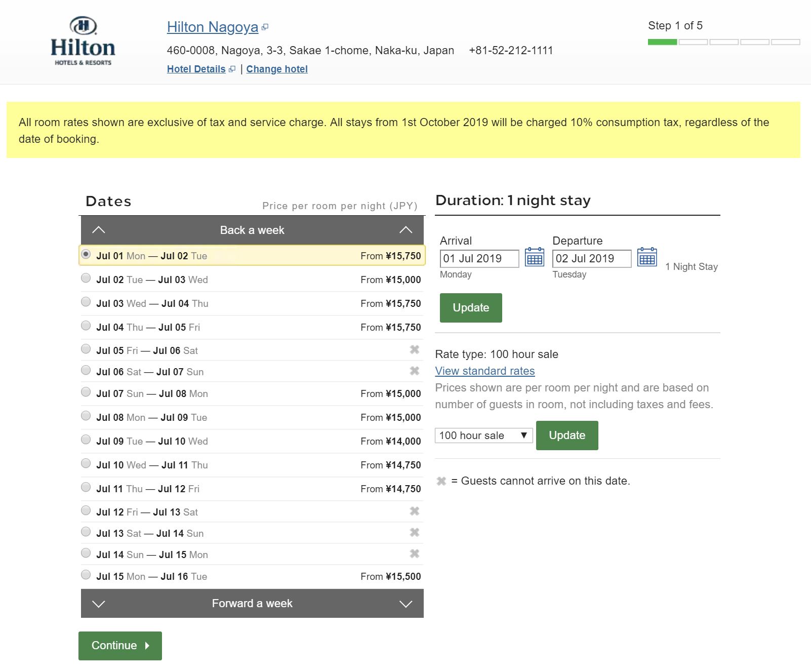This screenshot has height=672, width=811.
Task: Click the Jul 12 Fri — Jul 13 Sat row text
Action: tap(147, 512)
